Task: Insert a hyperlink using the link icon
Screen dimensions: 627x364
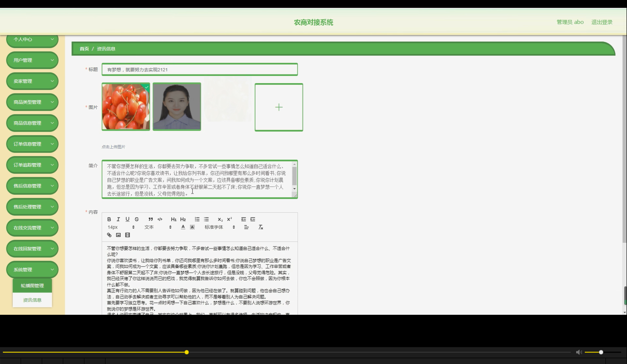Action: tap(109, 235)
